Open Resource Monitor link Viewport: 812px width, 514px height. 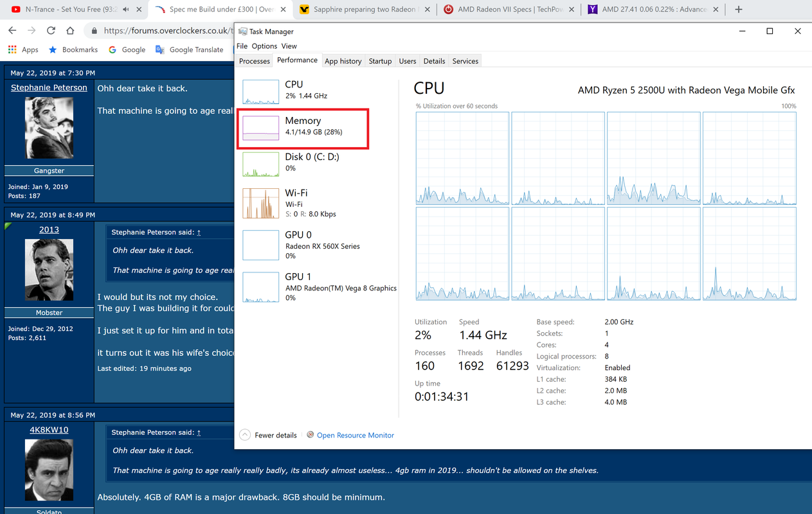(x=355, y=435)
